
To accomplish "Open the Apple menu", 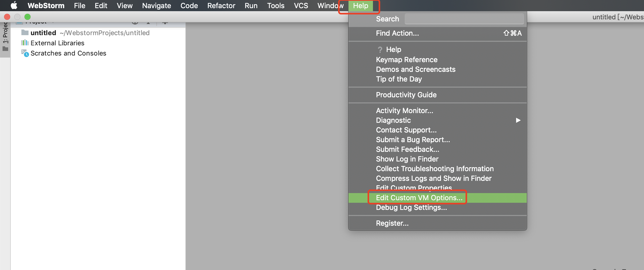I will (14, 5).
